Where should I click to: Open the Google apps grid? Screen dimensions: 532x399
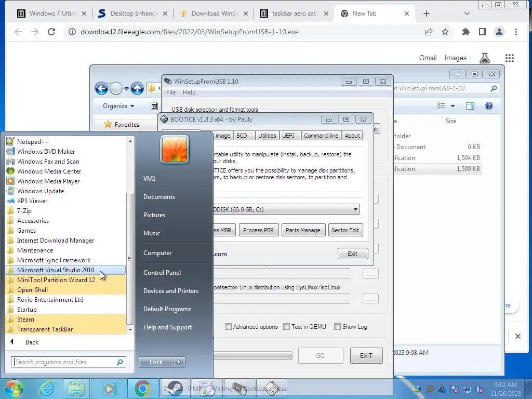509,58
